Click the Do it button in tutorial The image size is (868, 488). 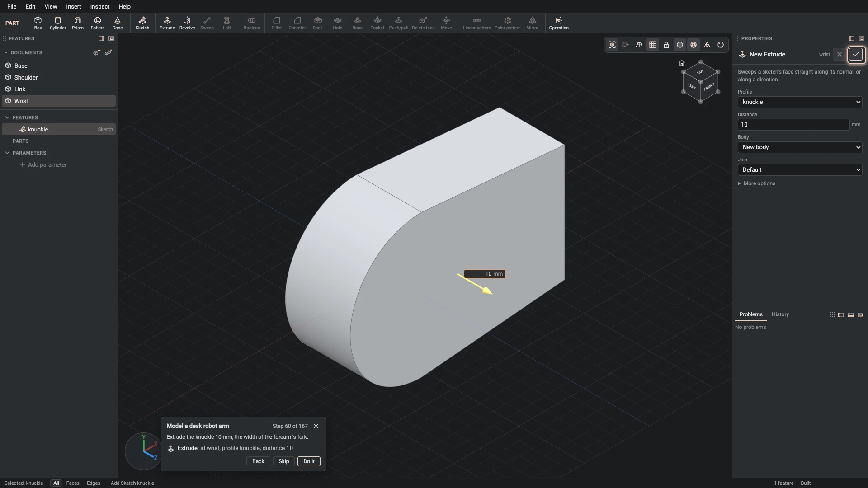tap(309, 461)
